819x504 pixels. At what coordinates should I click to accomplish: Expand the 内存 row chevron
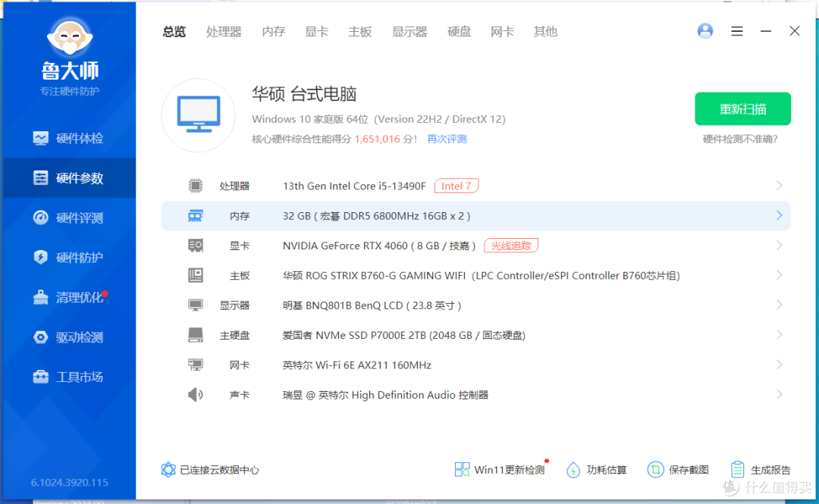point(779,215)
